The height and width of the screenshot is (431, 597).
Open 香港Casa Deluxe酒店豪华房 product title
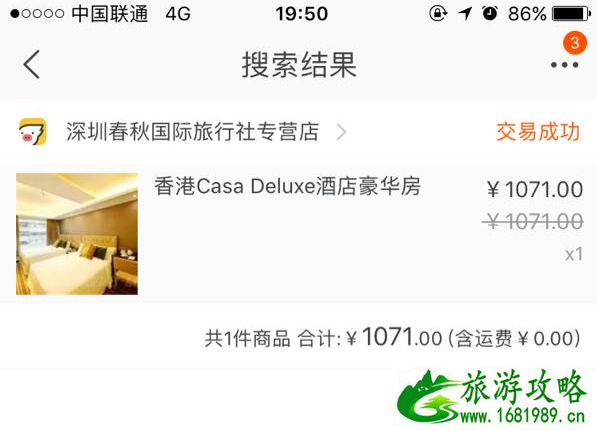287,186
